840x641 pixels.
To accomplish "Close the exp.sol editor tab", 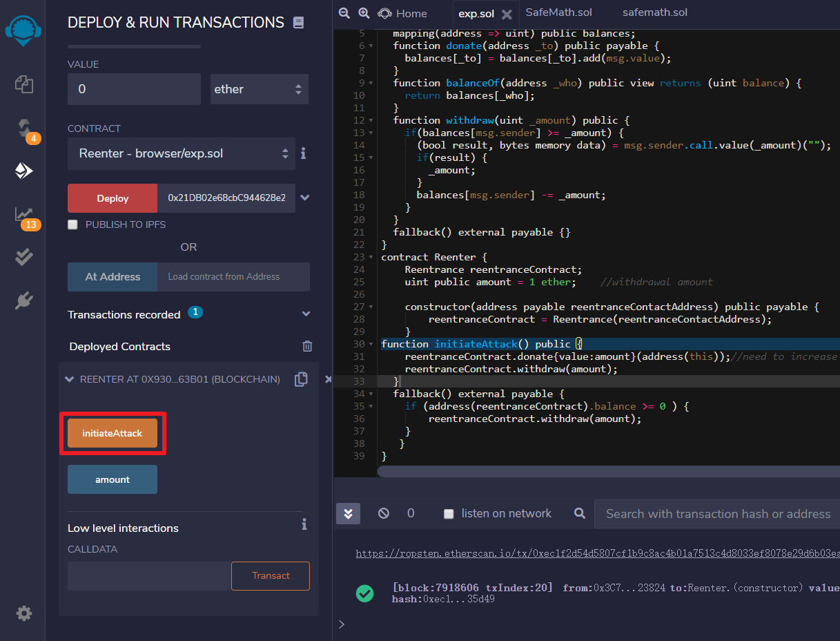I will tap(507, 15).
